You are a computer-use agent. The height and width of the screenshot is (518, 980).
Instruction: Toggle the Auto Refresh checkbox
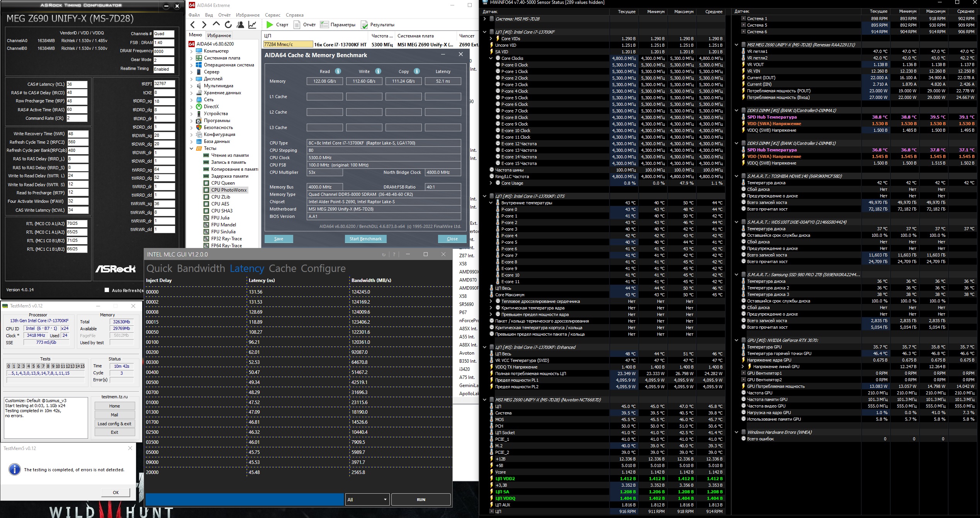click(107, 290)
